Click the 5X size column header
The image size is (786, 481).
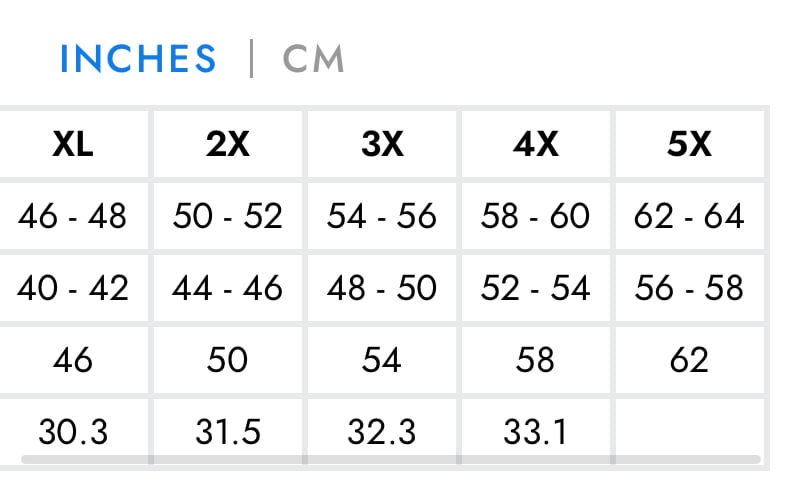point(689,144)
